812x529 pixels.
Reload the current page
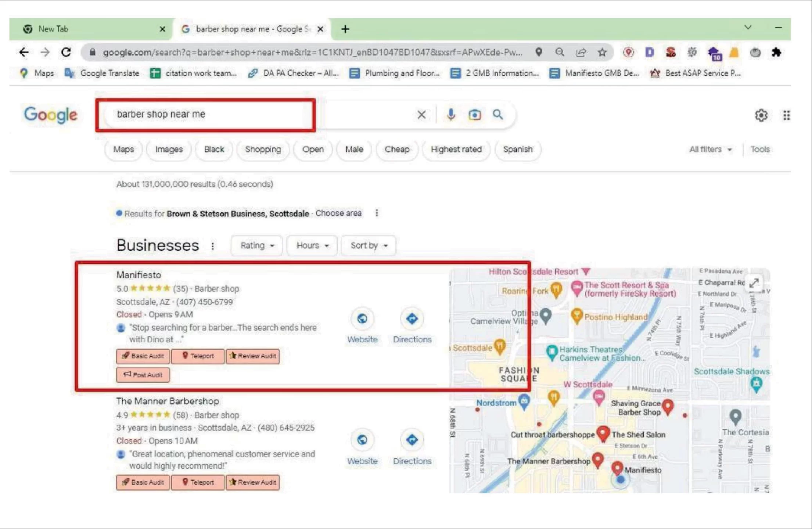coord(66,53)
